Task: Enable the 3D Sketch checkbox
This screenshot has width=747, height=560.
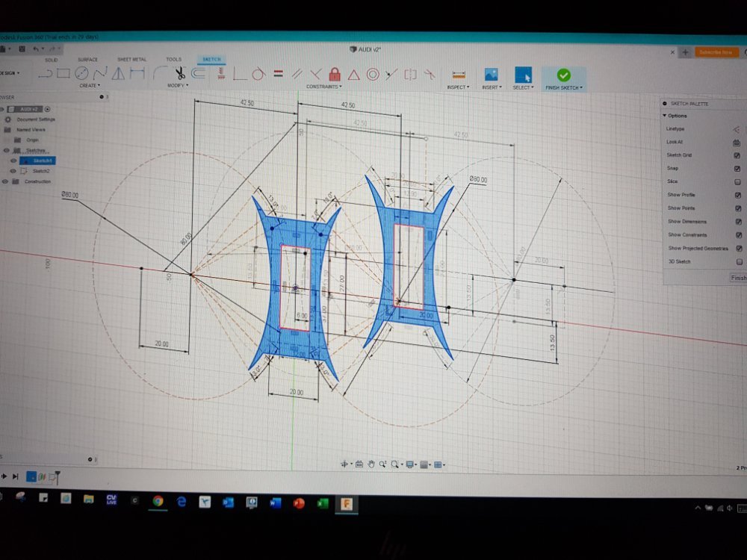Action: tap(740, 262)
